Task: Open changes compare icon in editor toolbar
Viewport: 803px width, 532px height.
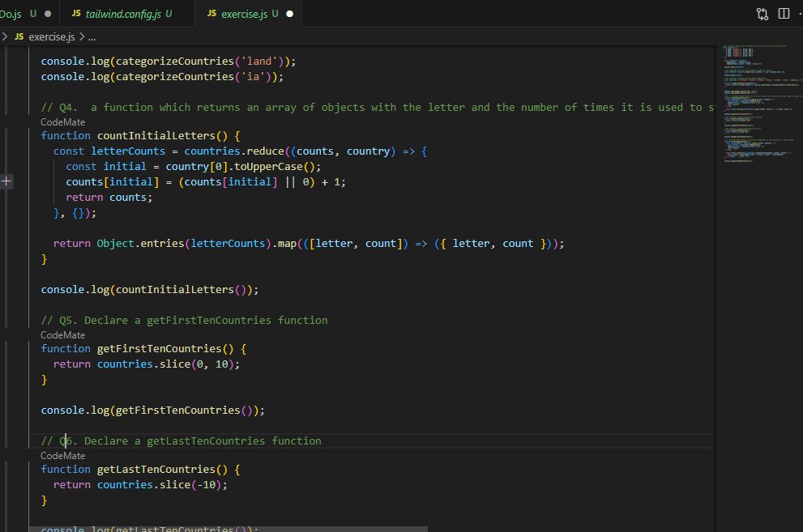Action: 762,14
